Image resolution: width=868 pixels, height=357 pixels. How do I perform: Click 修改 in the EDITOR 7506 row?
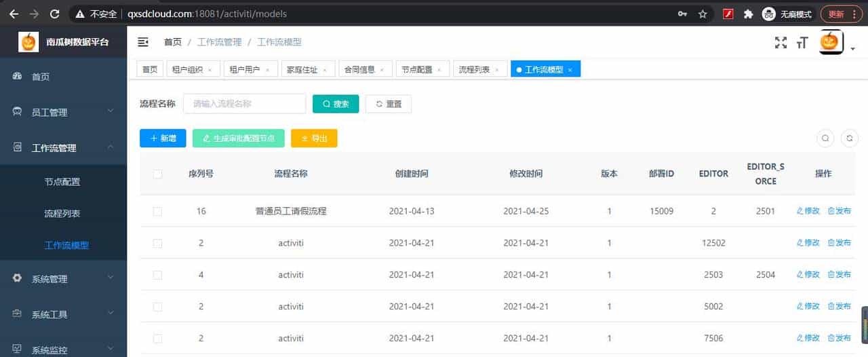pos(808,338)
